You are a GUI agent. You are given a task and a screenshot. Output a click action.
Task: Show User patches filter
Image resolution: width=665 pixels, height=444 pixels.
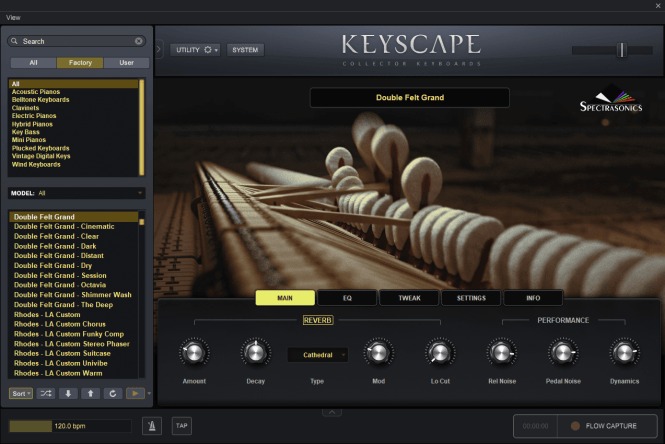126,63
